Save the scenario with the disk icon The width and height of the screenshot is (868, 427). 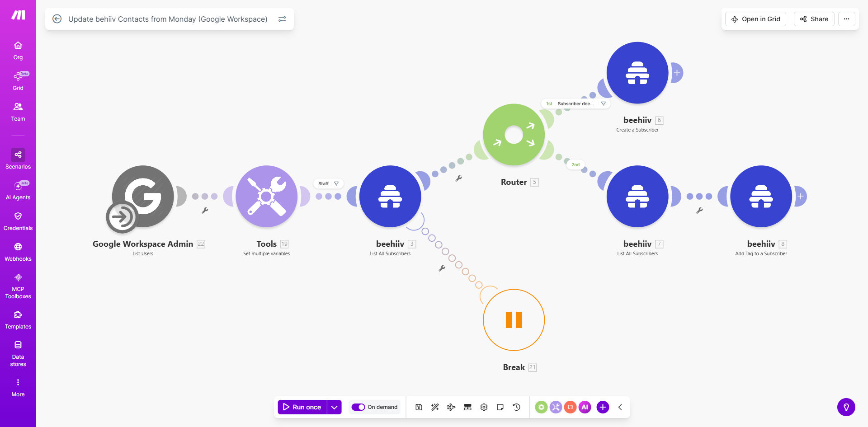(419, 407)
